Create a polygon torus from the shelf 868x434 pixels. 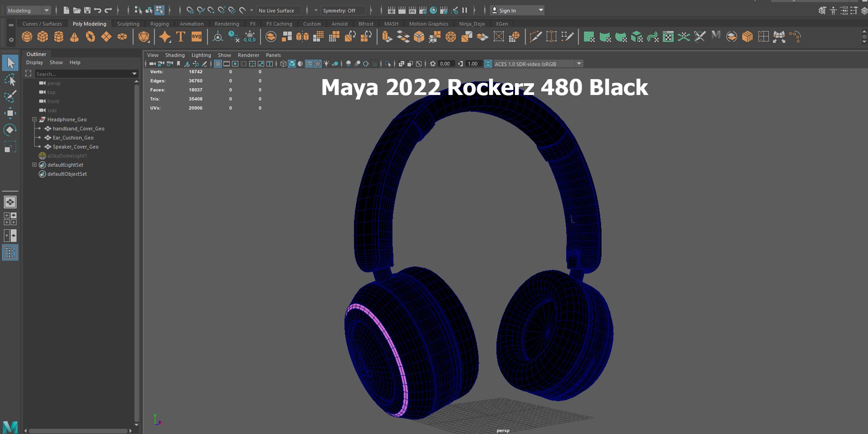tap(90, 37)
